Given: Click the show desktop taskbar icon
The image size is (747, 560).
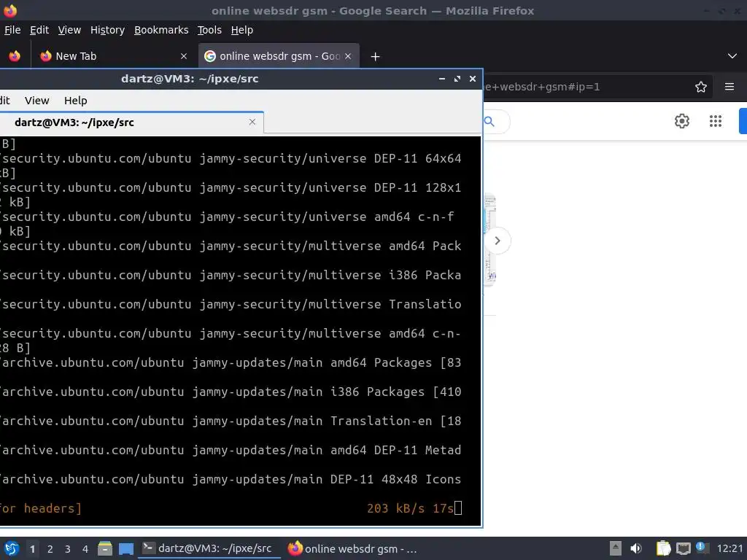Looking at the screenshot, I should 125,548.
